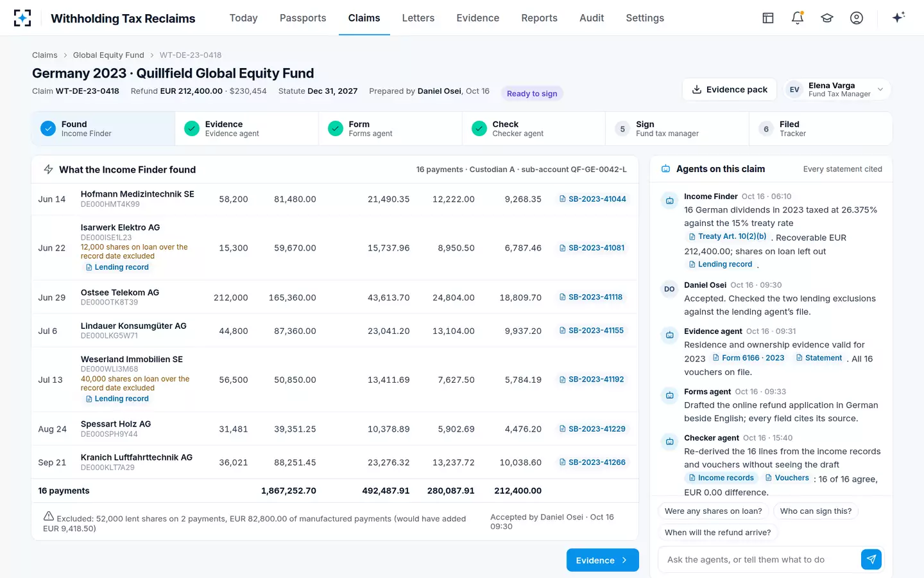Open voucher SB-2023-41118
Viewport: 924px width, 578px height.
tap(591, 297)
